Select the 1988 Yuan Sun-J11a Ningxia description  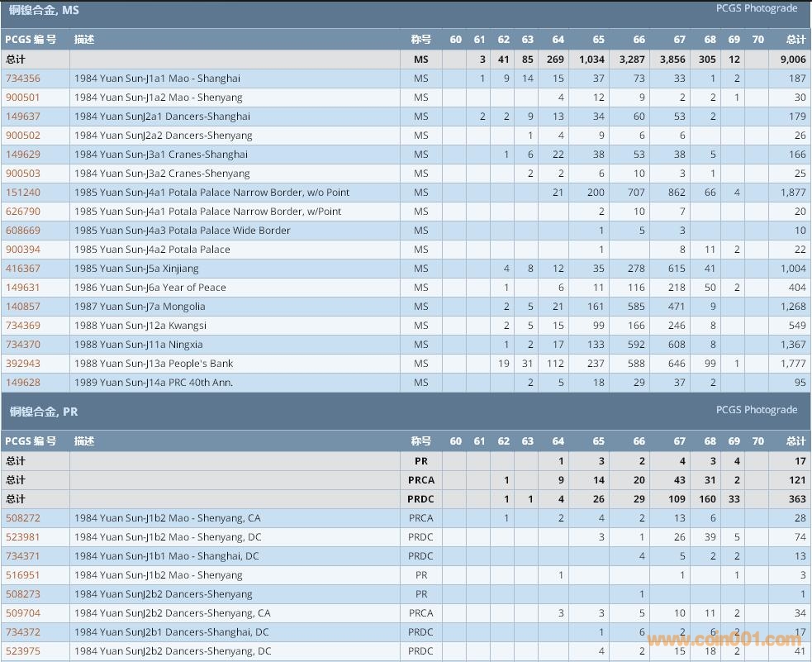point(138,345)
